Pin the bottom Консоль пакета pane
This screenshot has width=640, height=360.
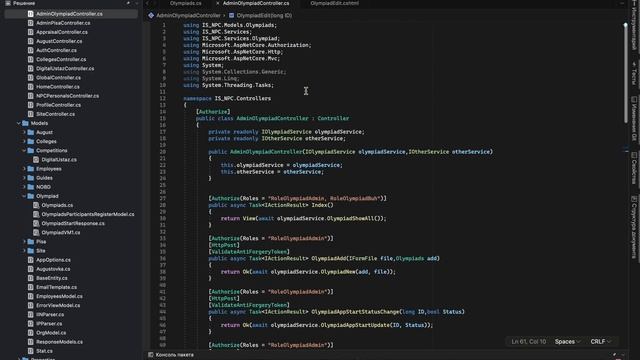615,355
